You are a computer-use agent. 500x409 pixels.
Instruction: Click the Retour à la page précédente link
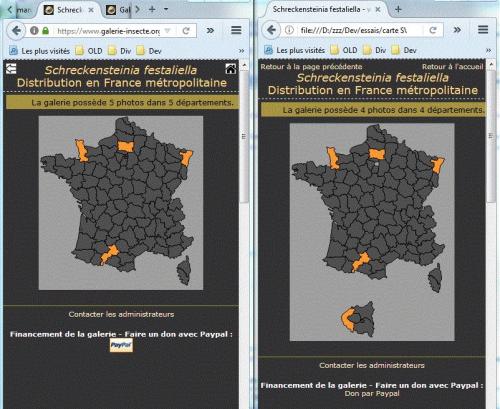[x=311, y=67]
